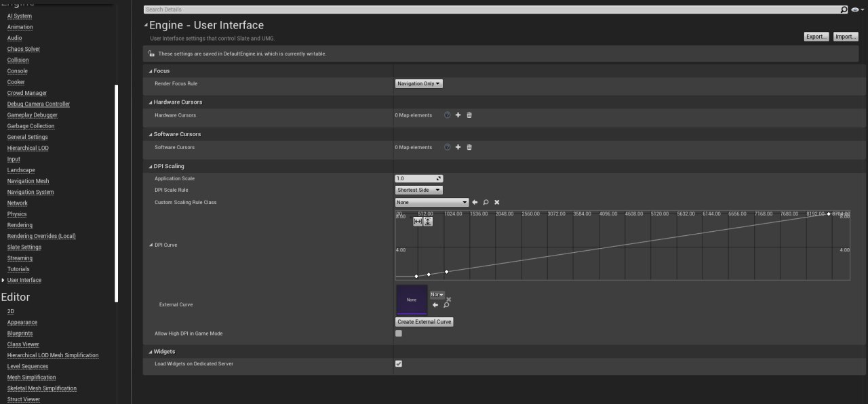The width and height of the screenshot is (868, 404).
Task: Add a new Software Cursors map element
Action: [458, 147]
